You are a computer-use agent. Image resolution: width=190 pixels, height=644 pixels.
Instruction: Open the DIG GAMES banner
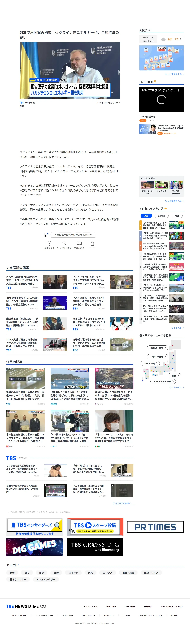click(x=34, y=547)
